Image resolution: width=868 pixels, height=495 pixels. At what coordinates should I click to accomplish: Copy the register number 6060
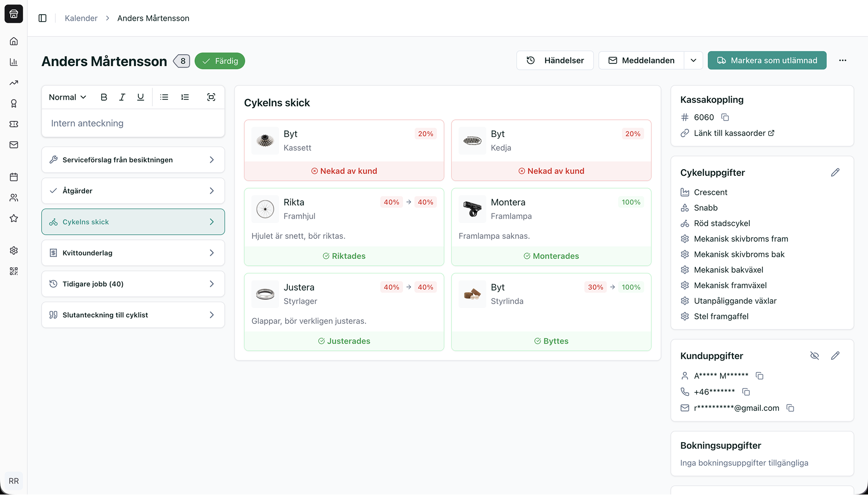pos(725,117)
